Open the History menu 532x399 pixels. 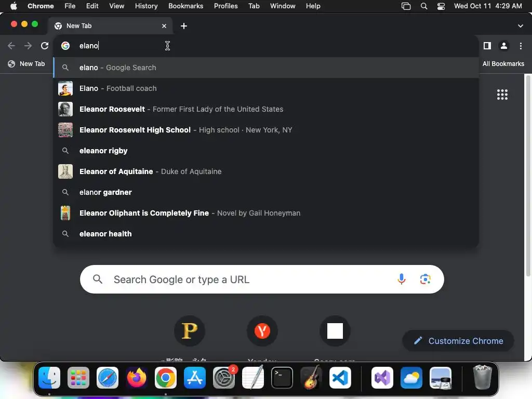[x=146, y=6]
